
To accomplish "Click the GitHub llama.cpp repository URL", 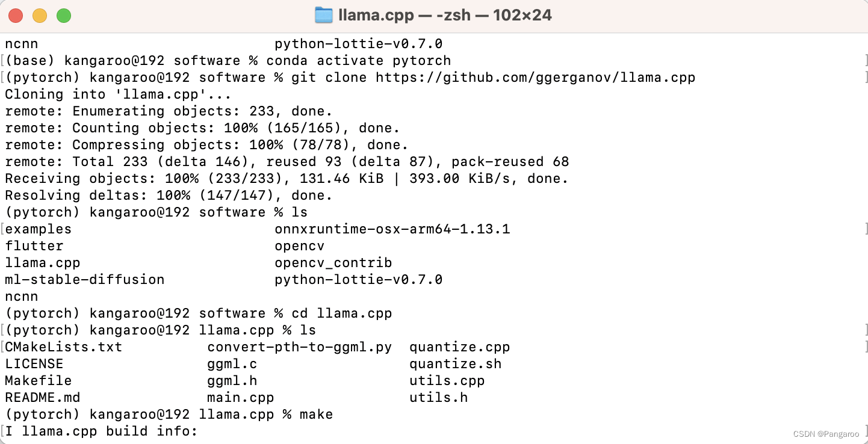I will pos(536,78).
